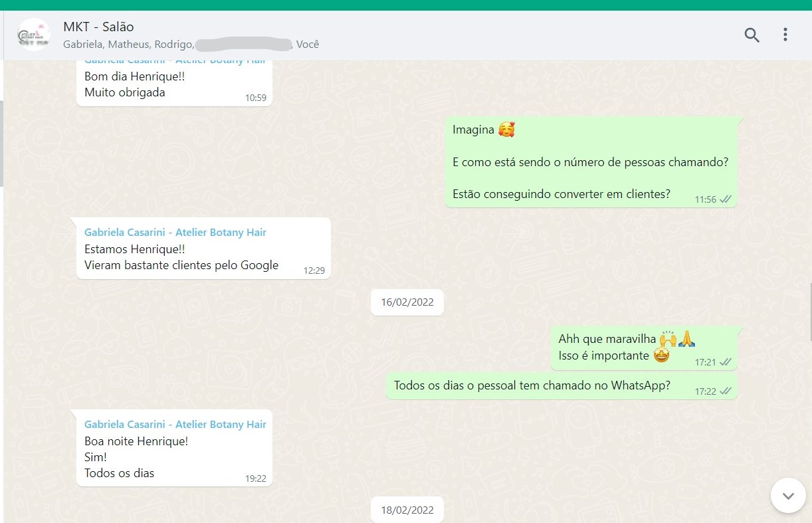Viewport: 812px width, 523px height.
Task: Click the hearts-face emoji after 'Imagina'
Action: 507,130
